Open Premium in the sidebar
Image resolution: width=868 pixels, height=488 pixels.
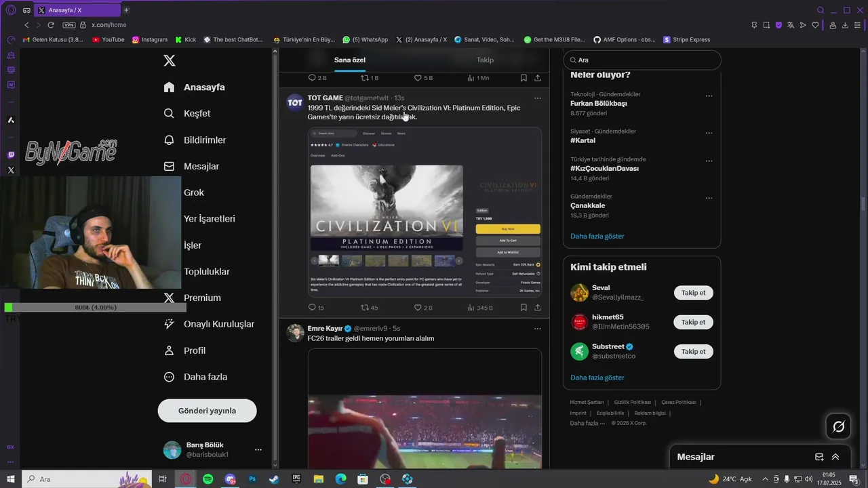(193, 298)
